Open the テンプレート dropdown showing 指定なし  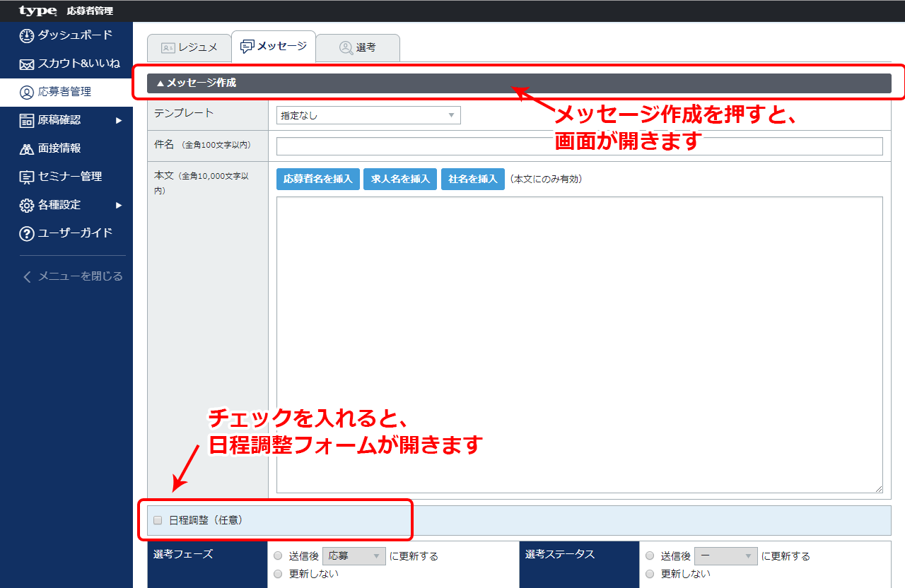point(368,114)
